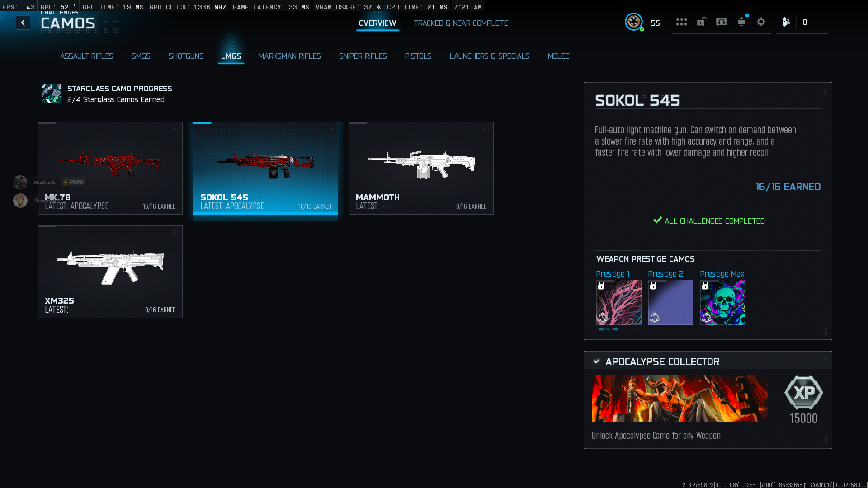Select the Sniper Rifles category
Viewport: 868px width, 488px height.
coord(363,56)
